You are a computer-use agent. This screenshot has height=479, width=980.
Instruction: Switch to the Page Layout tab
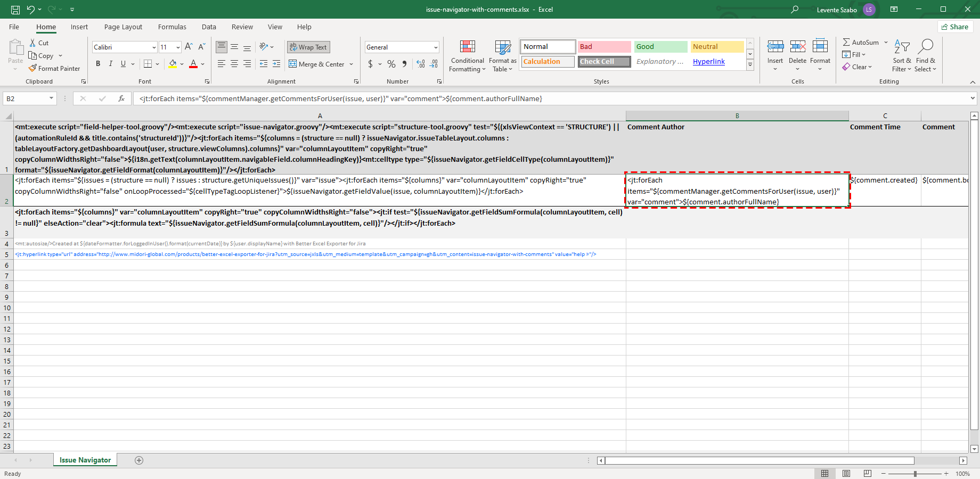click(x=123, y=27)
